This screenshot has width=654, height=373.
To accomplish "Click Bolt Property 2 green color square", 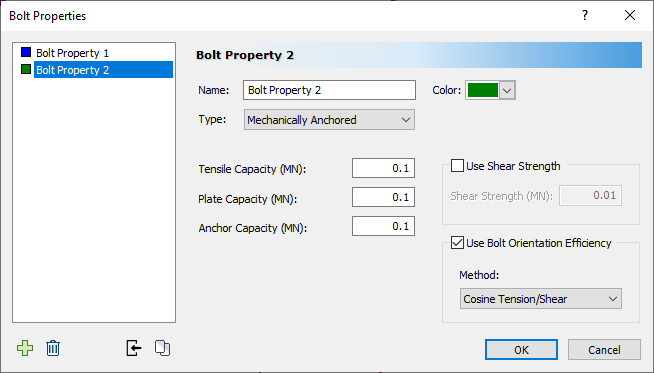I will tap(26, 69).
